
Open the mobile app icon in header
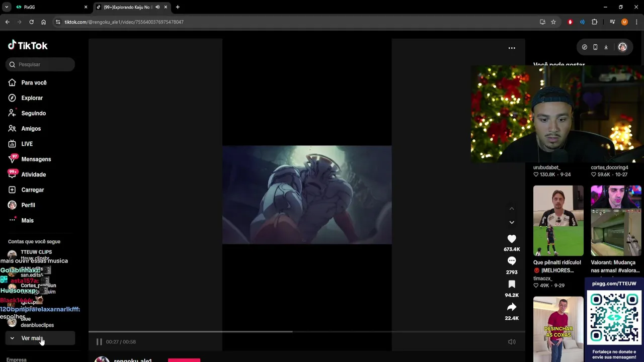pos(595,47)
